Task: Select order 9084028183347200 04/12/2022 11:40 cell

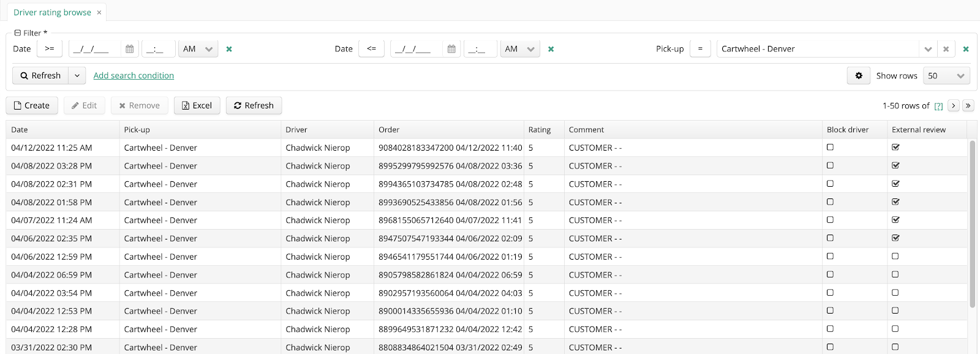Action: point(450,148)
